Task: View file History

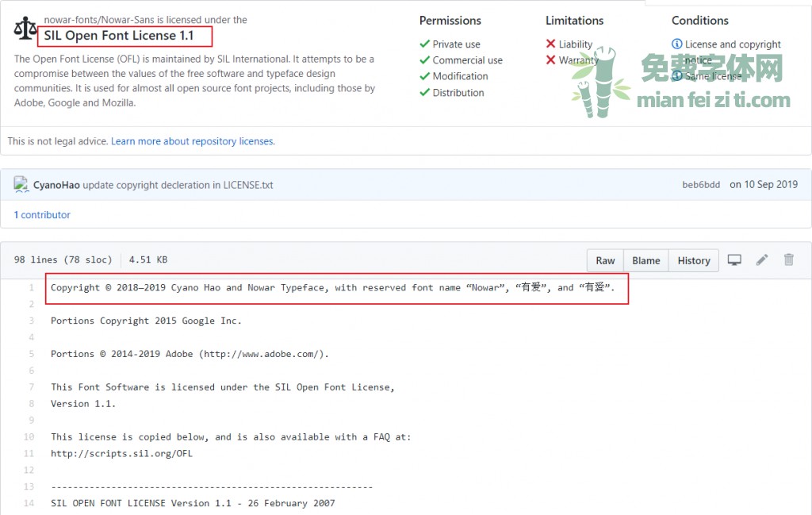Action: coord(694,260)
